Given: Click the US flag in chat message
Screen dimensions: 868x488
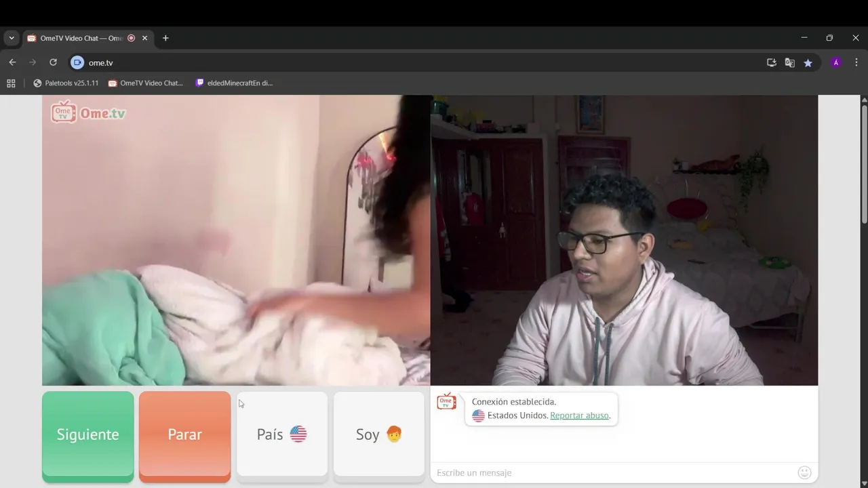Looking at the screenshot, I should click(x=479, y=415).
